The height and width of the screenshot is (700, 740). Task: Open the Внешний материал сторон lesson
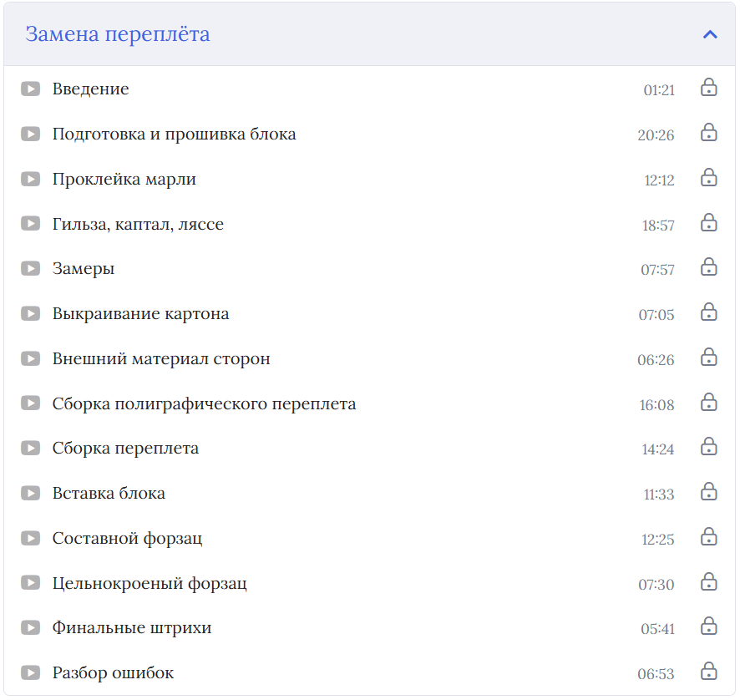[x=161, y=358]
